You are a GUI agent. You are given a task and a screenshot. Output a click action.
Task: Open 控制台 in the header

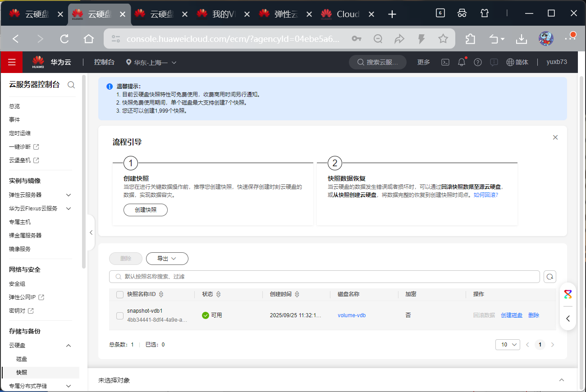point(104,62)
